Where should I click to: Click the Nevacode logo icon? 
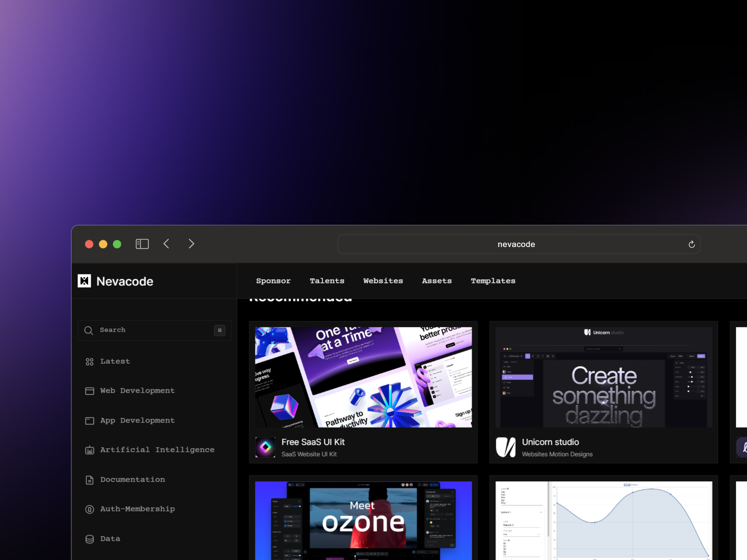[x=84, y=281]
